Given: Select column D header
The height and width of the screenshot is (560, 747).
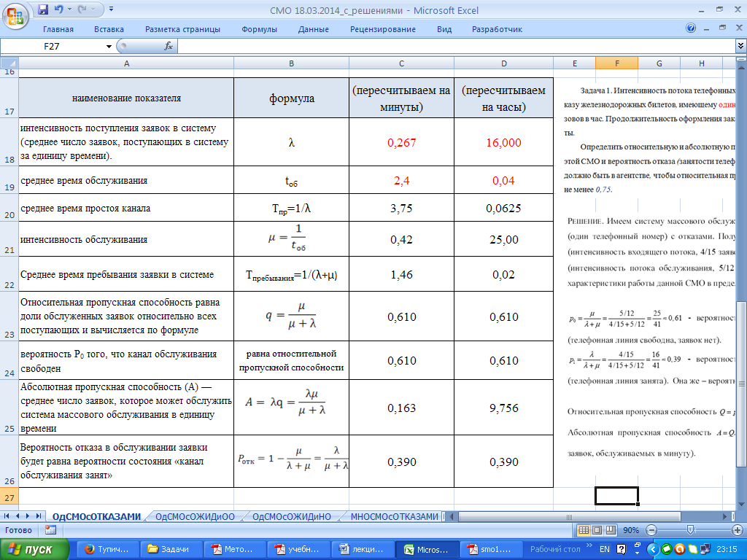Looking at the screenshot, I should (x=504, y=63).
